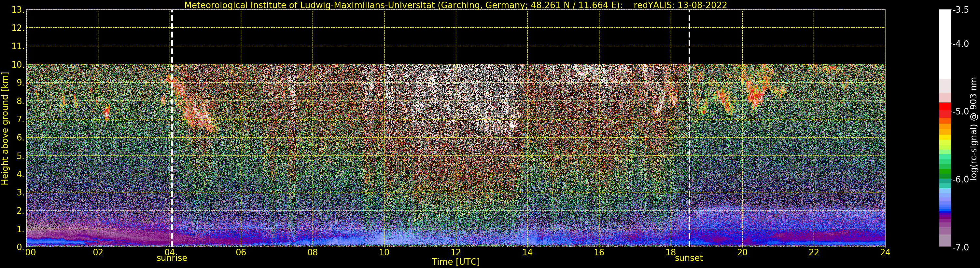Image resolution: width=980 pixels, height=268 pixels.
Task: Click the '7.' height axis tick label
Action: [x=21, y=119]
